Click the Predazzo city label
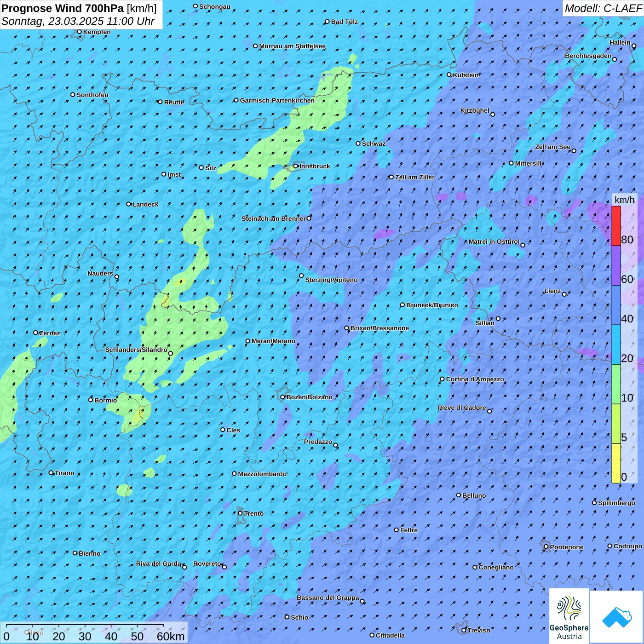644x644 pixels. click(318, 442)
